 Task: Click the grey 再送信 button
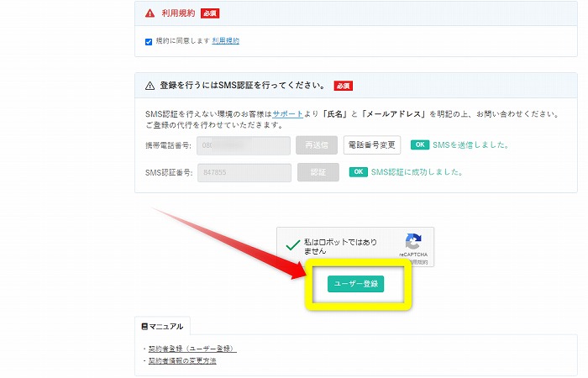coord(317,144)
